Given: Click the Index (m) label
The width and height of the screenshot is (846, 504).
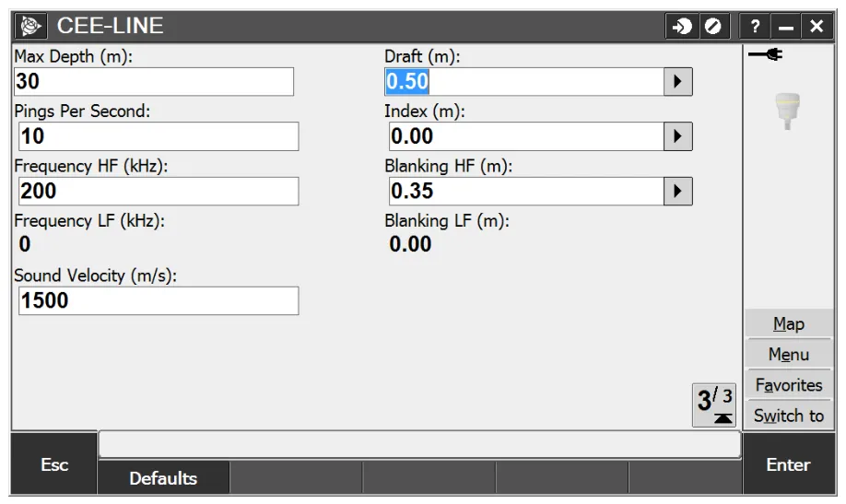Looking at the screenshot, I should pyautogui.click(x=425, y=111).
